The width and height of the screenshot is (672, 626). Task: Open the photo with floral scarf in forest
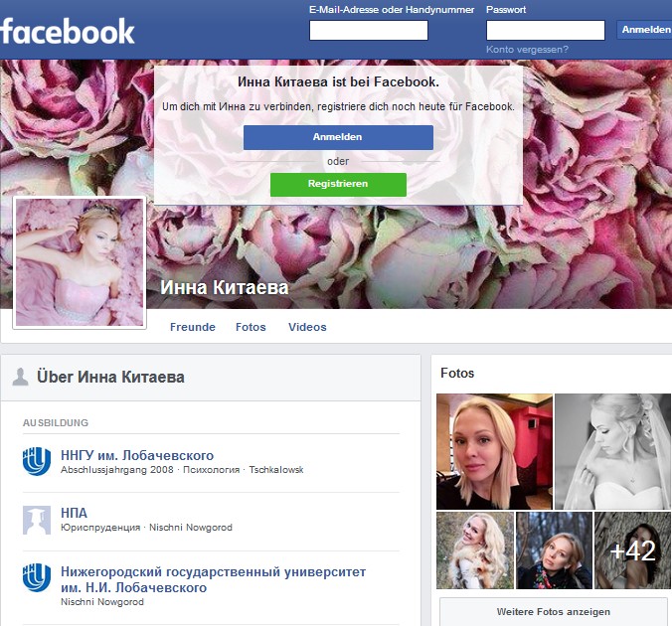(x=554, y=550)
